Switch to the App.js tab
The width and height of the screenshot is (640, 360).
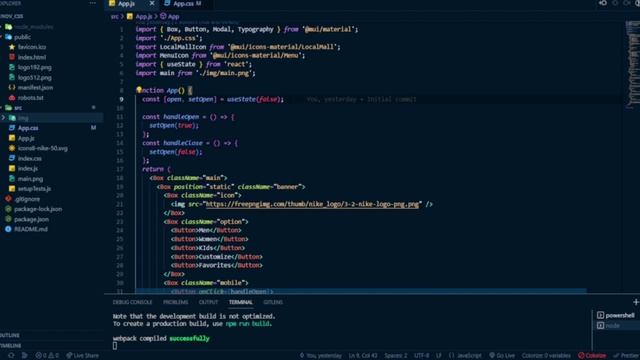(x=127, y=4)
